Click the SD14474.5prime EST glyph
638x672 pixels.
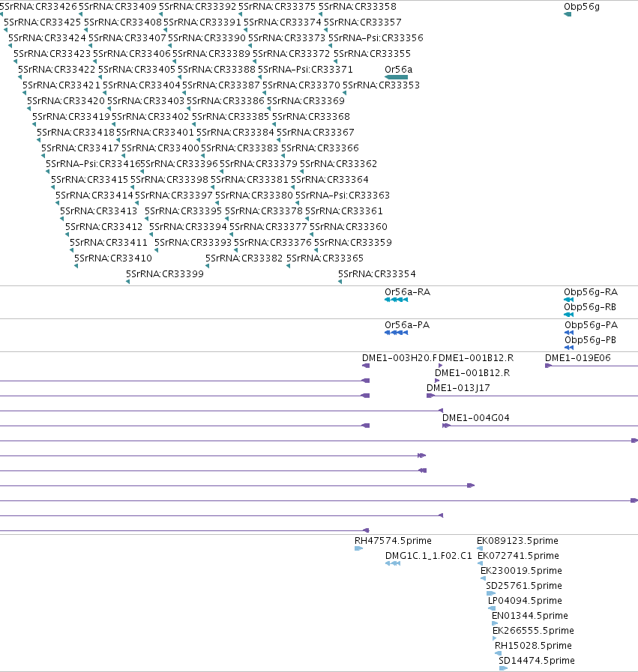pos(503,668)
